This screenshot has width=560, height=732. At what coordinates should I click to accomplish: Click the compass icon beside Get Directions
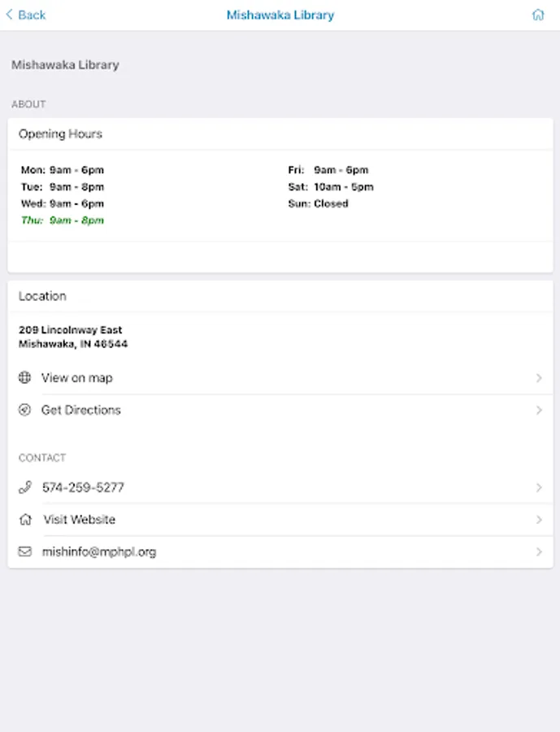tap(25, 410)
